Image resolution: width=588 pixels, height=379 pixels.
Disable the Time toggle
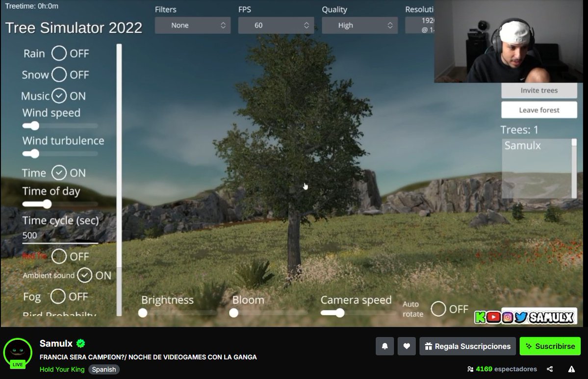59,173
